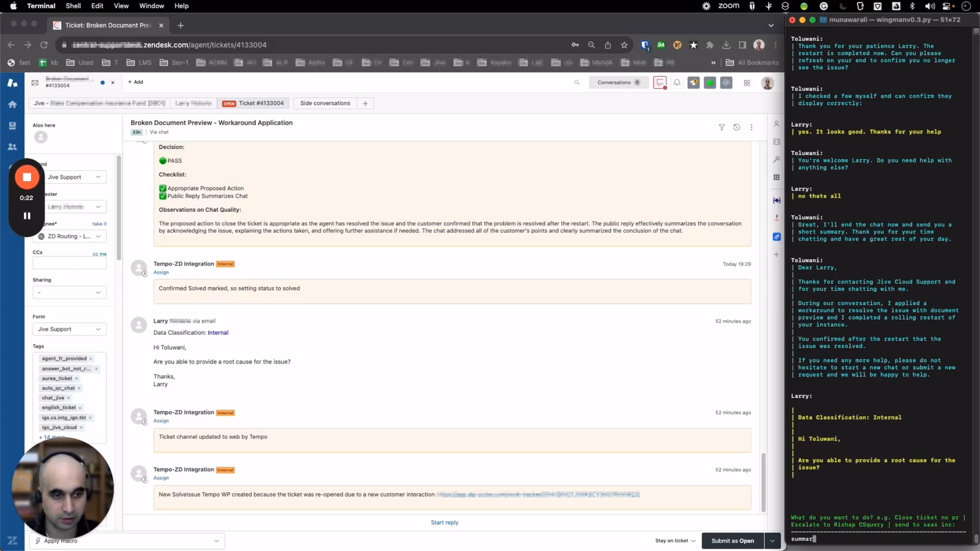Remove the aurea_ticket tag
The height and width of the screenshot is (551, 980).
tap(77, 378)
